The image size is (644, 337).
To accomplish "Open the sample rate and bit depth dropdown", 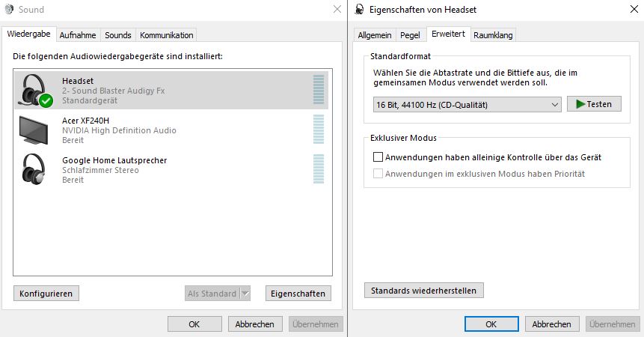I will pyautogui.click(x=467, y=105).
